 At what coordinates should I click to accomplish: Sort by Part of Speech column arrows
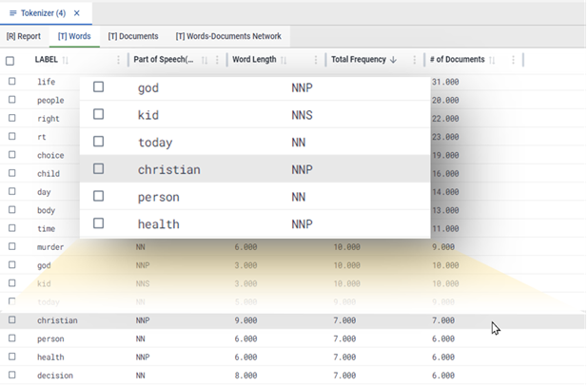point(205,60)
